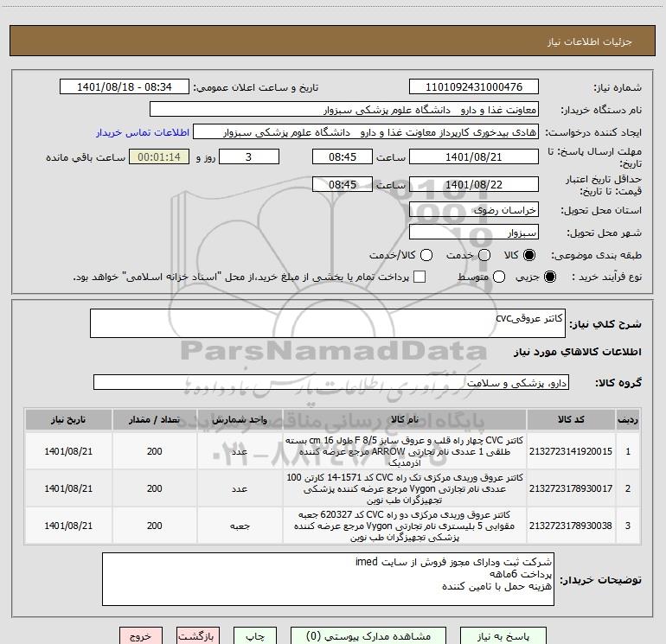The image size is (666, 644).
Task: Click the price validity hour field 08:45
Action: tap(343, 184)
